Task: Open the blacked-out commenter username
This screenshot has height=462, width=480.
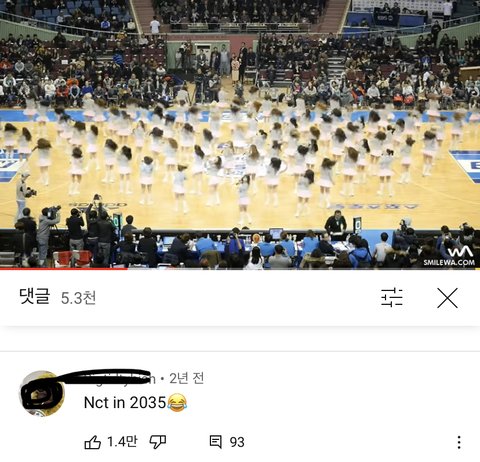Action: (x=110, y=377)
